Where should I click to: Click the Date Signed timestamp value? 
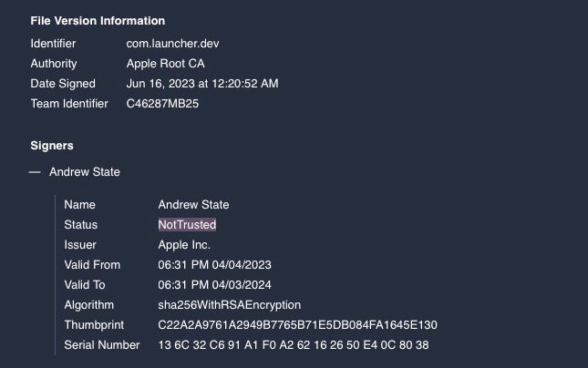pyautogui.click(x=202, y=84)
